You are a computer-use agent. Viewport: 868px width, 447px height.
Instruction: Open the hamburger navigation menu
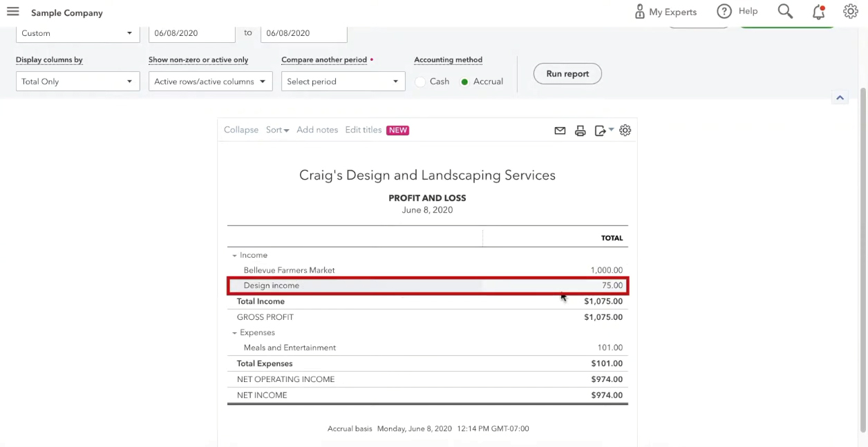(12, 12)
